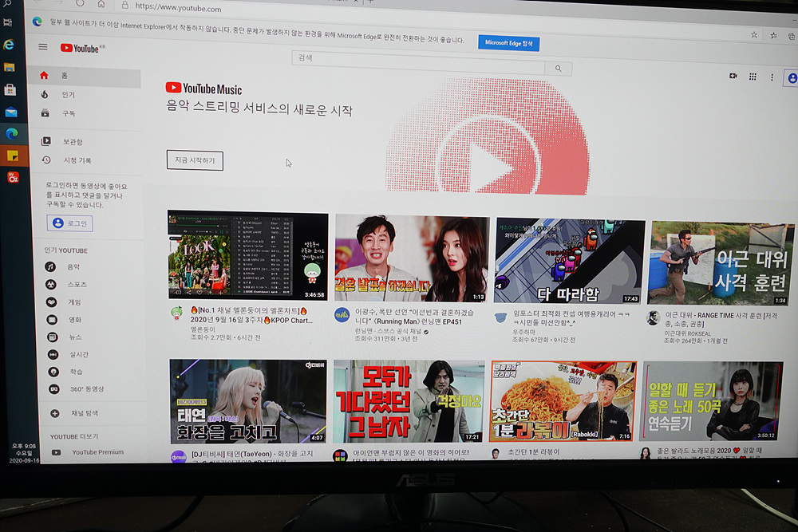Open the YouTube apps grid icon
This screenshot has width=798, height=532.
(753, 77)
